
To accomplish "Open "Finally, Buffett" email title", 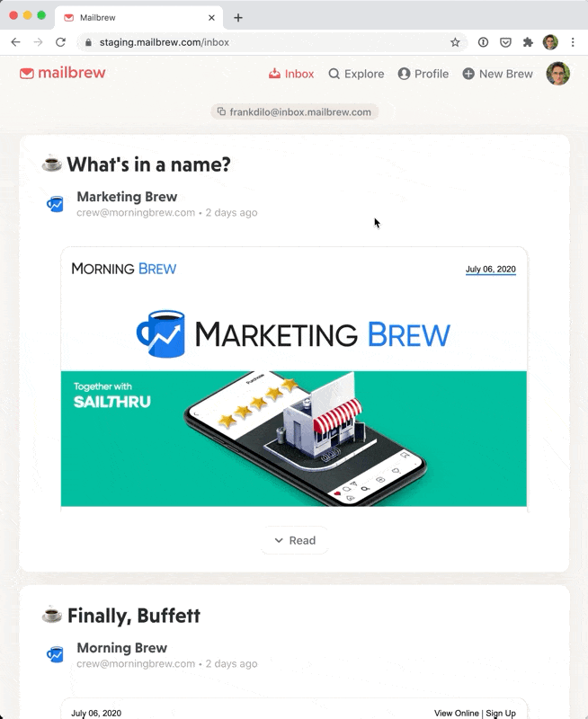I will 134,616.
